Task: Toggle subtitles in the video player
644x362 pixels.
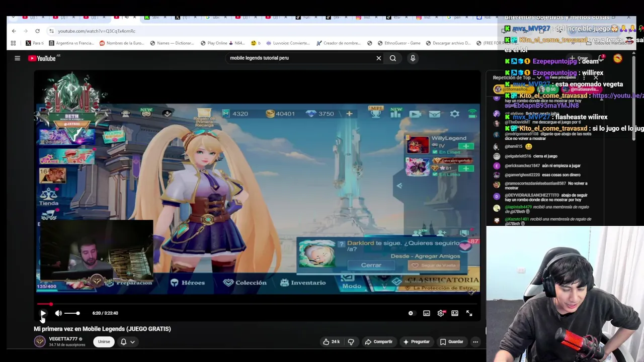Action: click(x=427, y=313)
